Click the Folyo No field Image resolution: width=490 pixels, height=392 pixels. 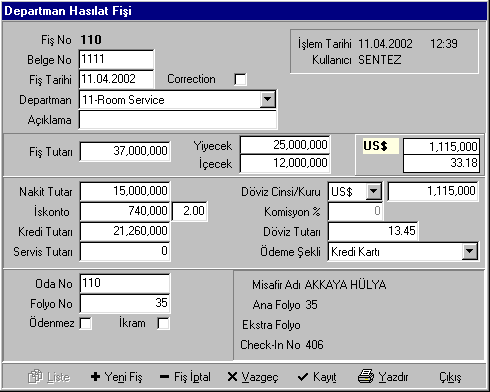click(125, 303)
